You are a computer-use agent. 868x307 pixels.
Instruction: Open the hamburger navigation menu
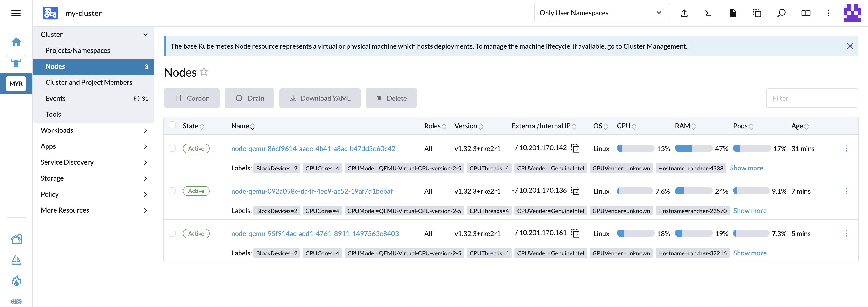[x=16, y=13]
